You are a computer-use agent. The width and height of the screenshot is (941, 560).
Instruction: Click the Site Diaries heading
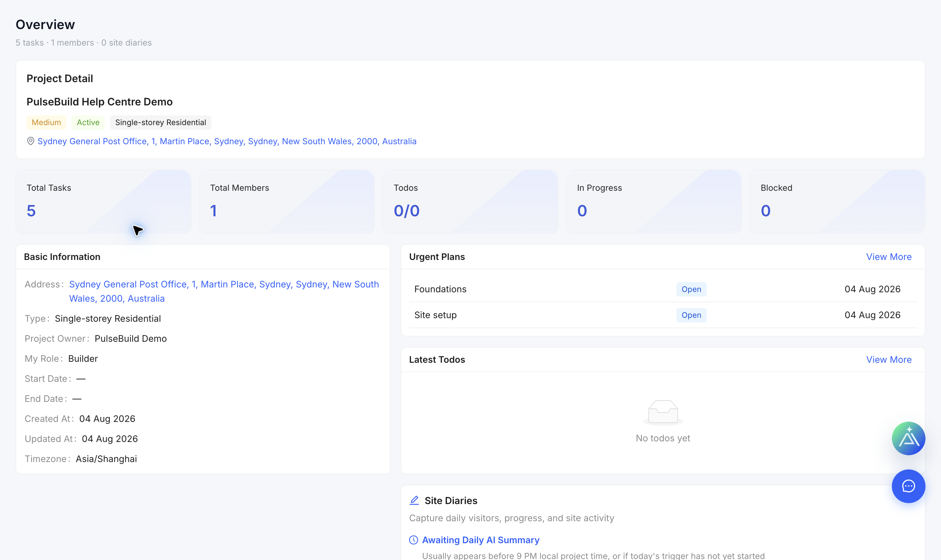click(x=451, y=501)
